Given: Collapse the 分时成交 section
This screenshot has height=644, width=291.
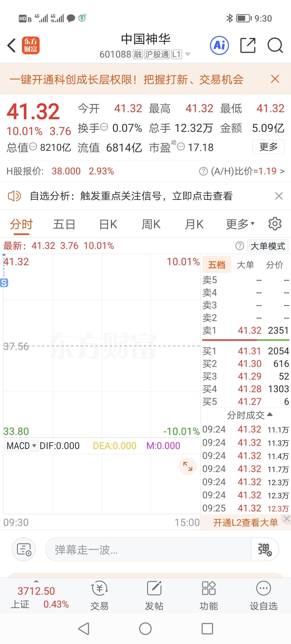Looking at the screenshot, I should pos(250,415).
